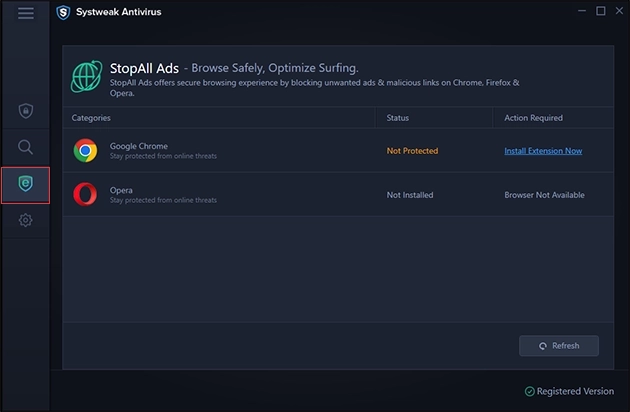Select the scan magnifier icon in sidebar

click(x=25, y=148)
